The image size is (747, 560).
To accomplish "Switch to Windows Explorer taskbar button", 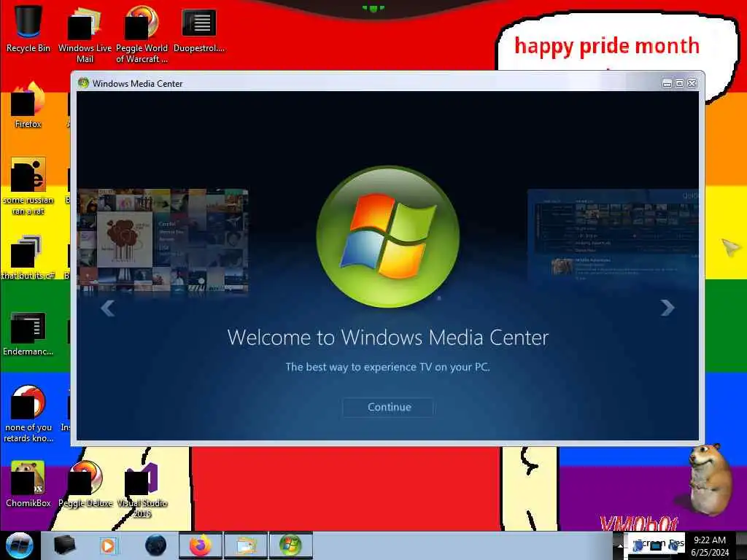I will 245,545.
